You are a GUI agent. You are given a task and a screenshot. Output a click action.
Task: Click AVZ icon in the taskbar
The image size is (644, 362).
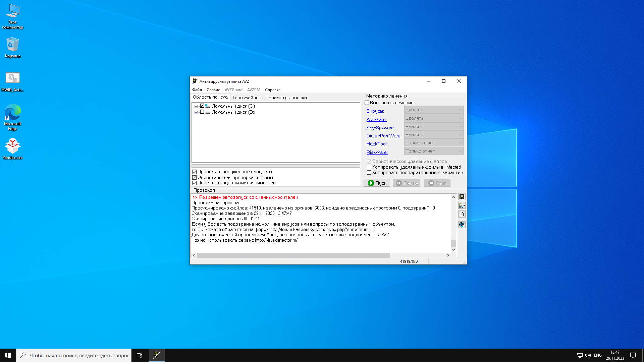pyautogui.click(x=157, y=355)
